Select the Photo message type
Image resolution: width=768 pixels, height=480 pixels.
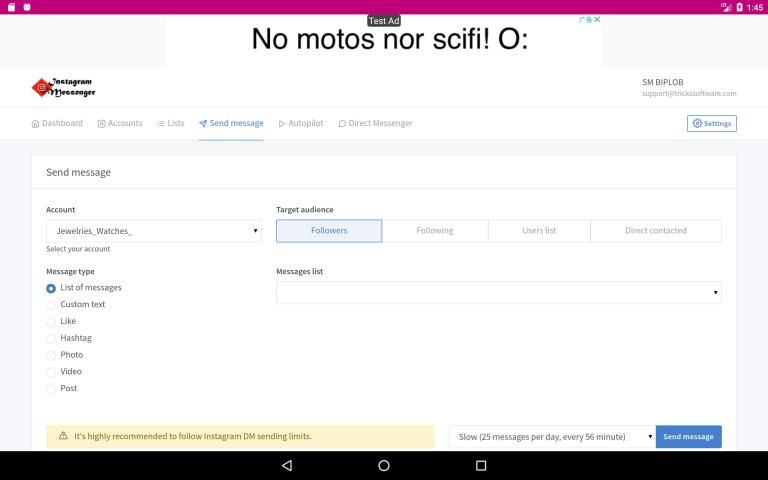click(x=51, y=356)
